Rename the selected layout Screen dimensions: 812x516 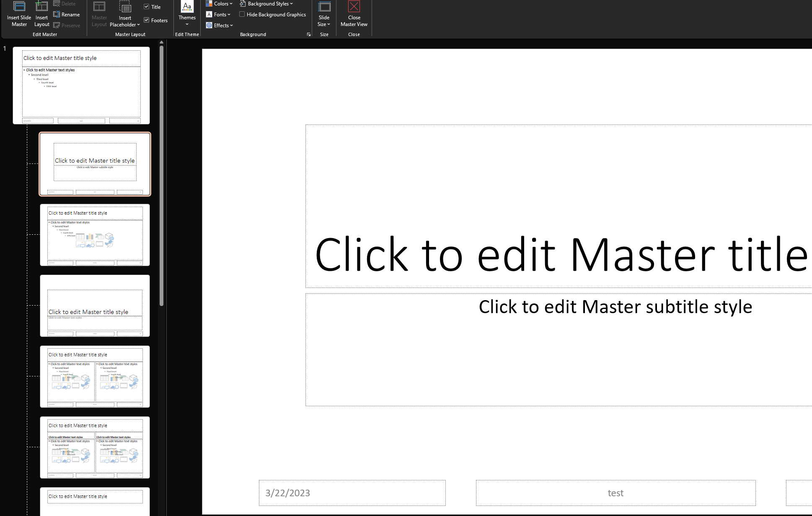(67, 15)
